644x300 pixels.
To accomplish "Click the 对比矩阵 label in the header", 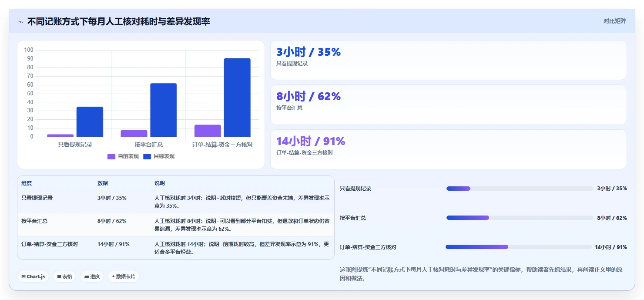I will click(x=614, y=21).
